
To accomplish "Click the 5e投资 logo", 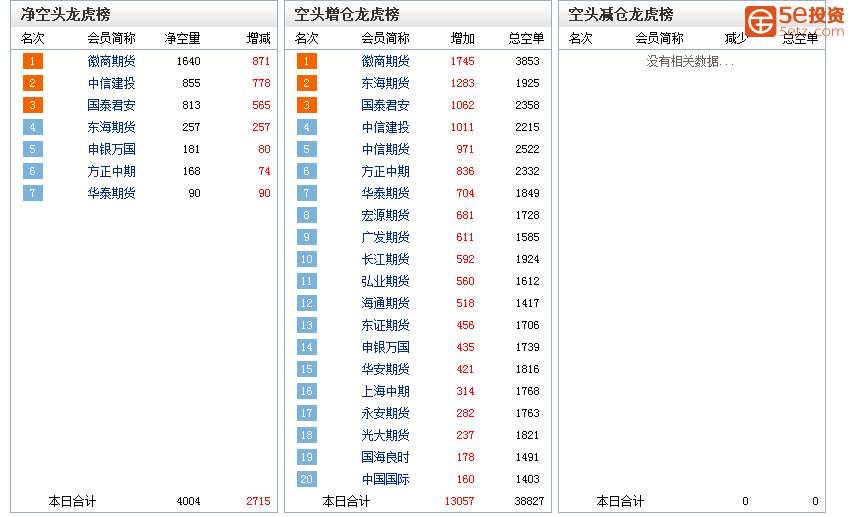I will coord(794,21).
